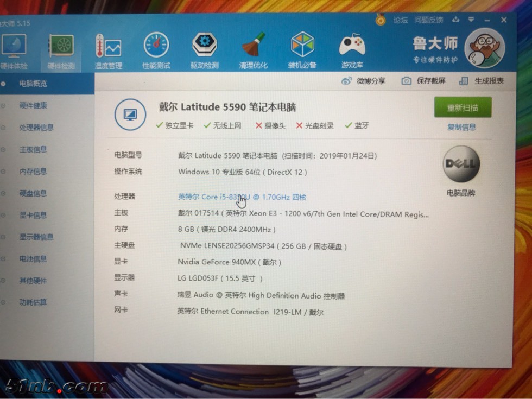Select the 温度管理 thermometer icon
This screenshot has height=399, width=532.
(108, 49)
